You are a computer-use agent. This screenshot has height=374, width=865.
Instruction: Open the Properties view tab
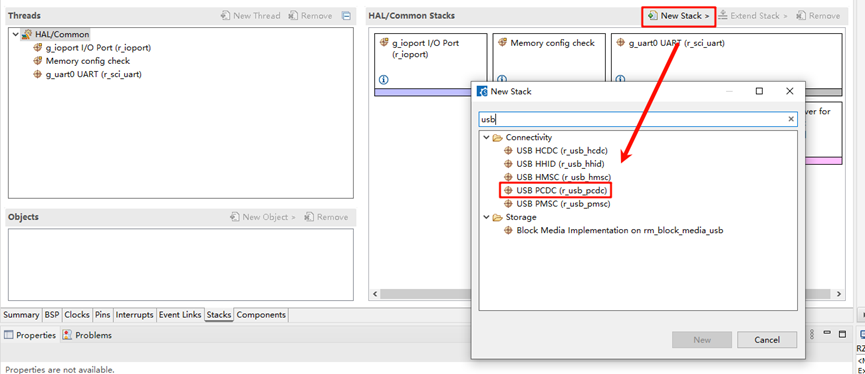[30, 335]
